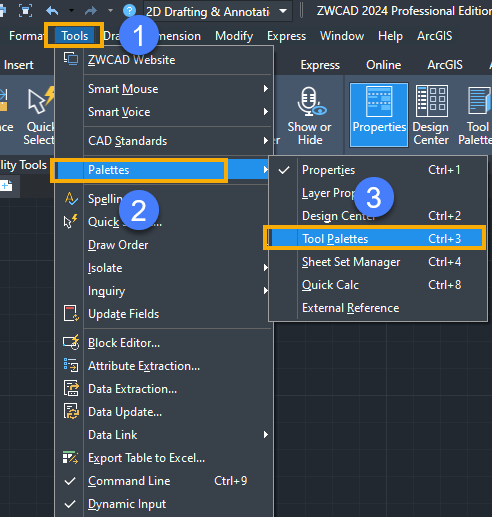The width and height of the screenshot is (492, 517).
Task: Select Sheet Set Manager in submenu
Action: click(x=377, y=262)
